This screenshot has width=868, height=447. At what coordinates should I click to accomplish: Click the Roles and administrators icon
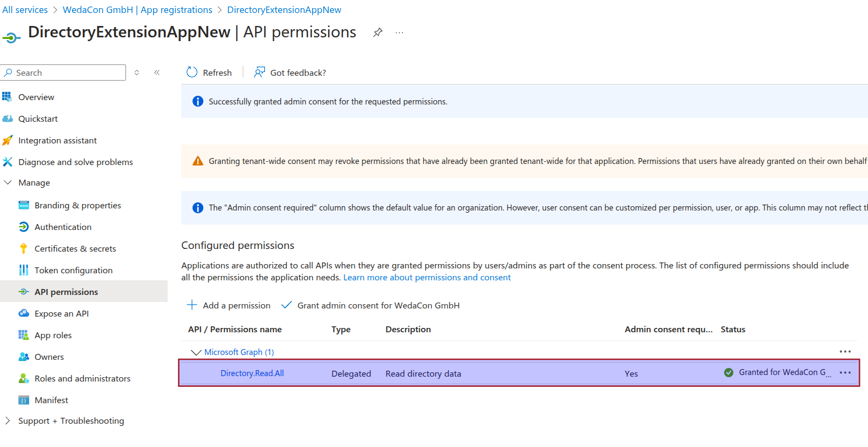pyautogui.click(x=24, y=378)
